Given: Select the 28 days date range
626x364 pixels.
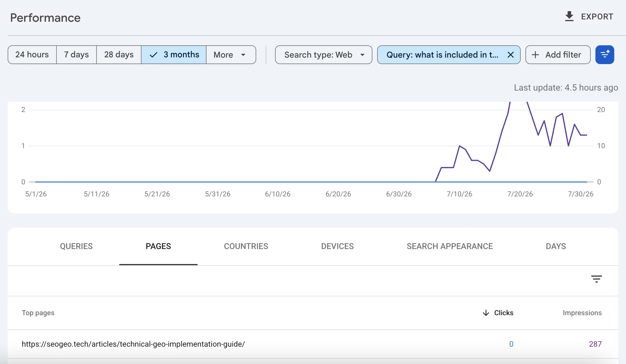Looking at the screenshot, I should pos(119,55).
